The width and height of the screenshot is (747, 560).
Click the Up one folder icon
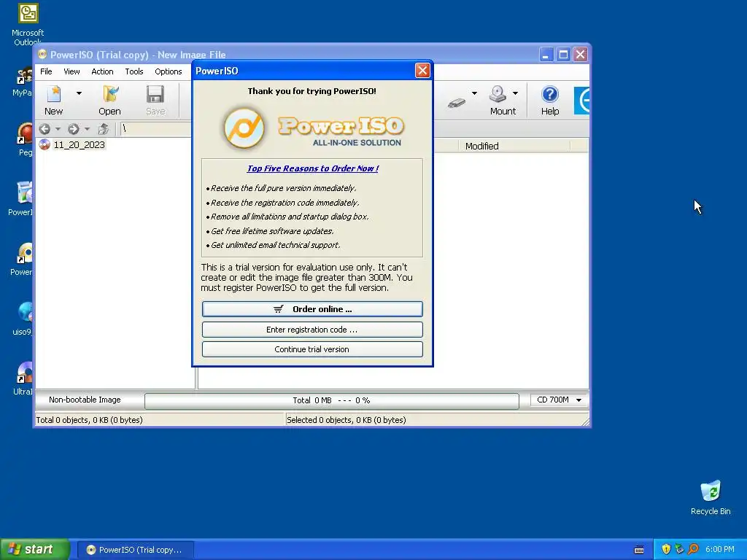pos(103,129)
